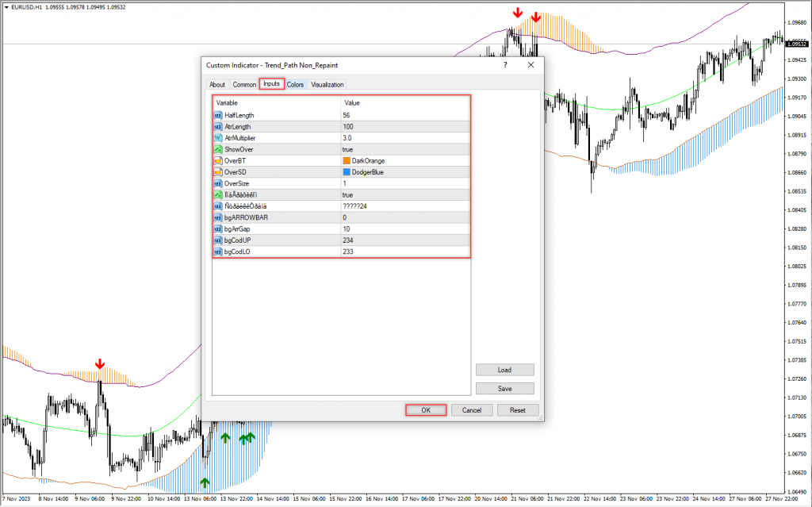Click the OverSD color type icon
The width and height of the screenshot is (812, 507).
click(x=218, y=172)
